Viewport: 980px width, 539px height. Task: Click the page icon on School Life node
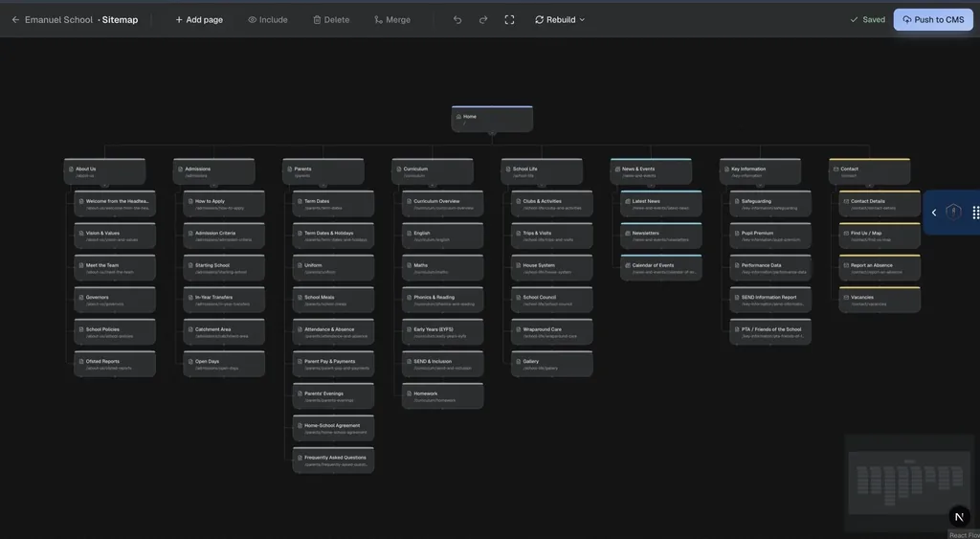point(508,168)
